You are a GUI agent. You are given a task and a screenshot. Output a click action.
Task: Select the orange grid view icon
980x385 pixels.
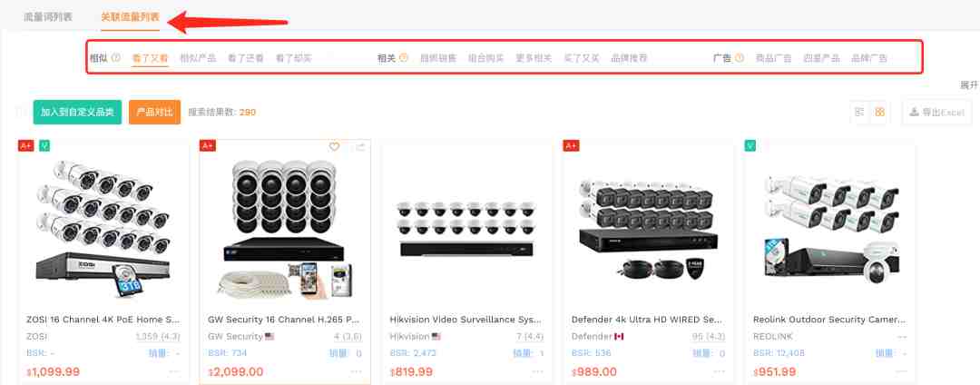880,113
